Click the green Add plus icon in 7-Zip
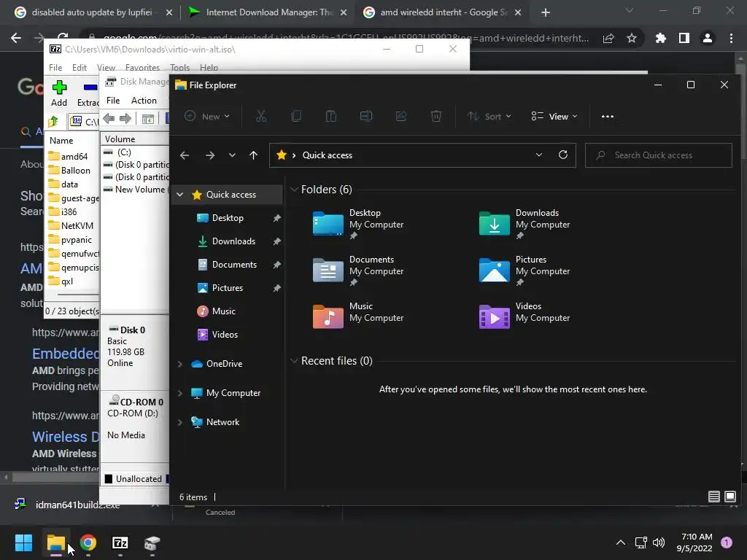Screen dimensions: 747x560 pyautogui.click(x=59, y=87)
